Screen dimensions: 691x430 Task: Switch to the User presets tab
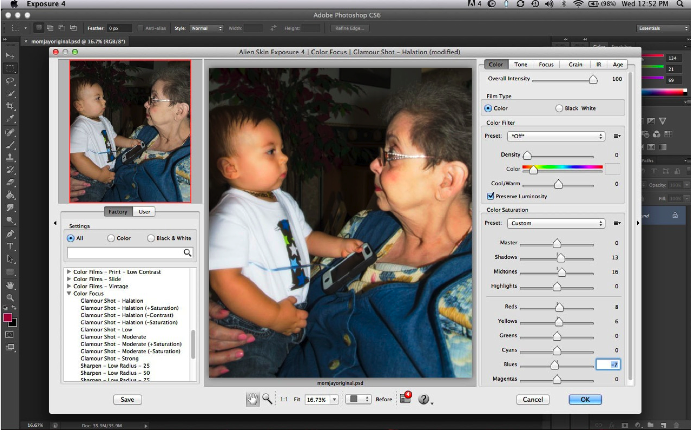point(144,212)
